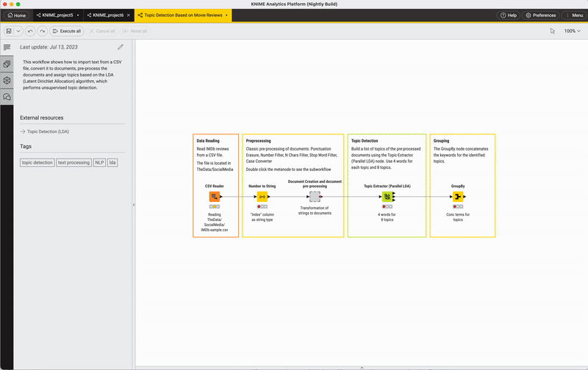Click the "text processing" tag

click(74, 162)
